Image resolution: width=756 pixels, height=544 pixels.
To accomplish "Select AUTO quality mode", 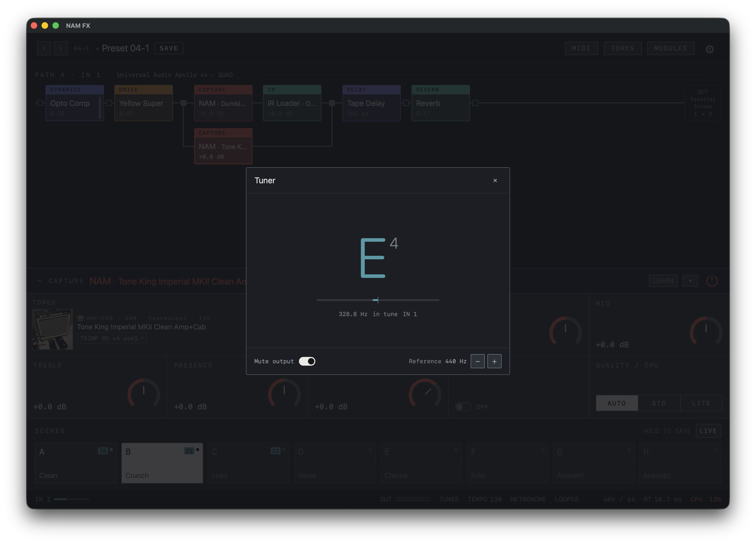I will [x=617, y=403].
